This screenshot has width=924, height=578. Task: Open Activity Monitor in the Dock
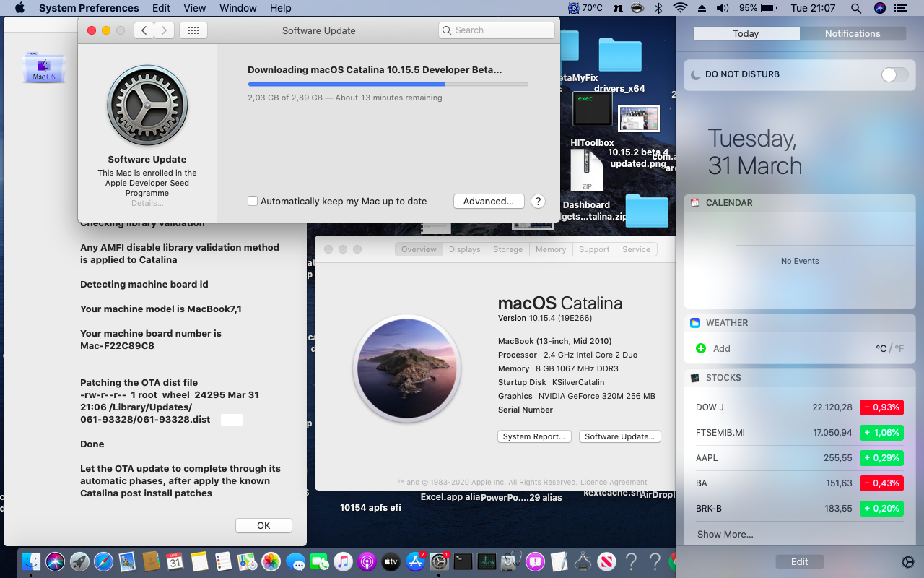(x=487, y=561)
